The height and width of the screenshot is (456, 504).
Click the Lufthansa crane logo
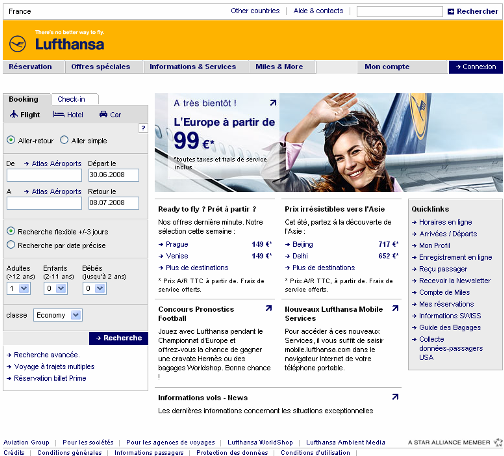point(17,44)
